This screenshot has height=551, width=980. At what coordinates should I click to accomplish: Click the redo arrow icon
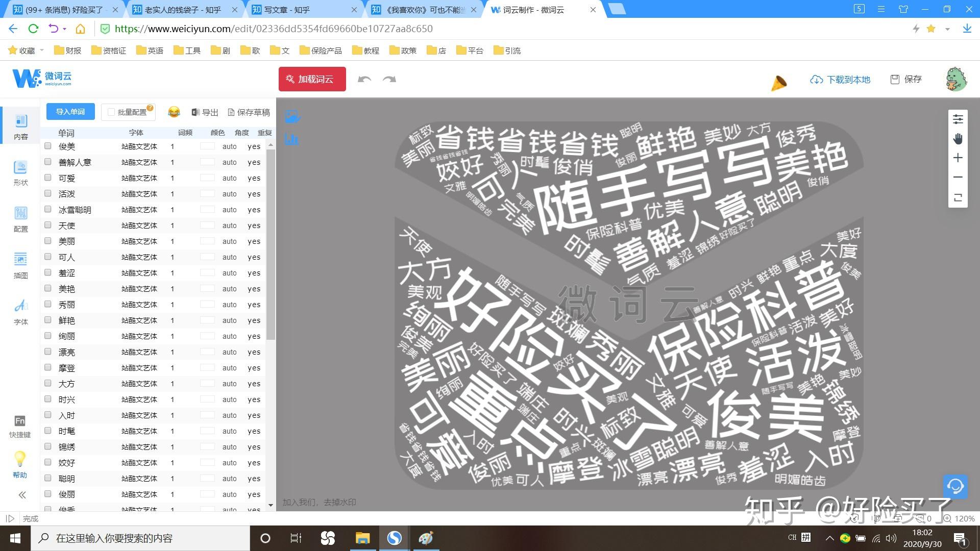pyautogui.click(x=389, y=79)
